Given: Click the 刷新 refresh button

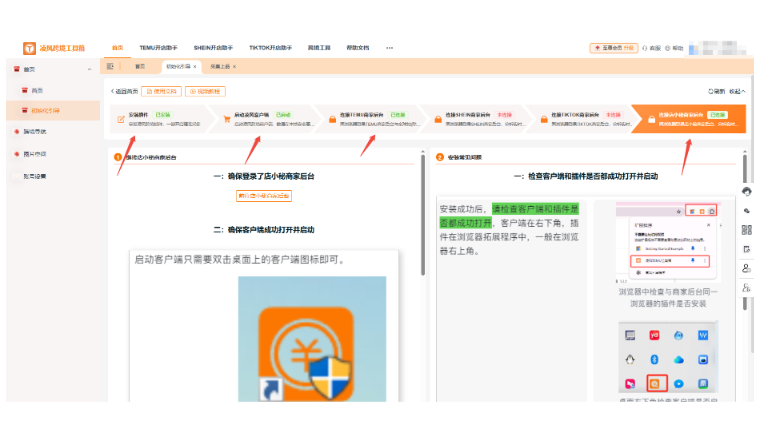Looking at the screenshot, I should [x=716, y=91].
